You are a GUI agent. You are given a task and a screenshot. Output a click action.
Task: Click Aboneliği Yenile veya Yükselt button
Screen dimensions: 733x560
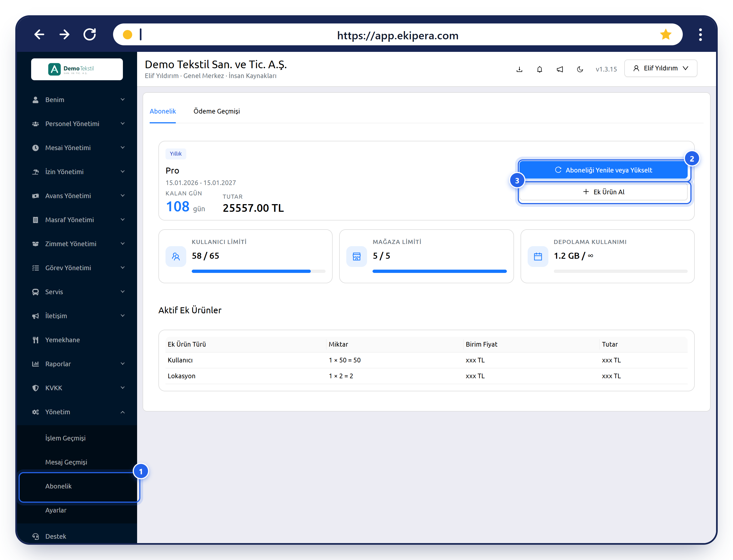[603, 170]
